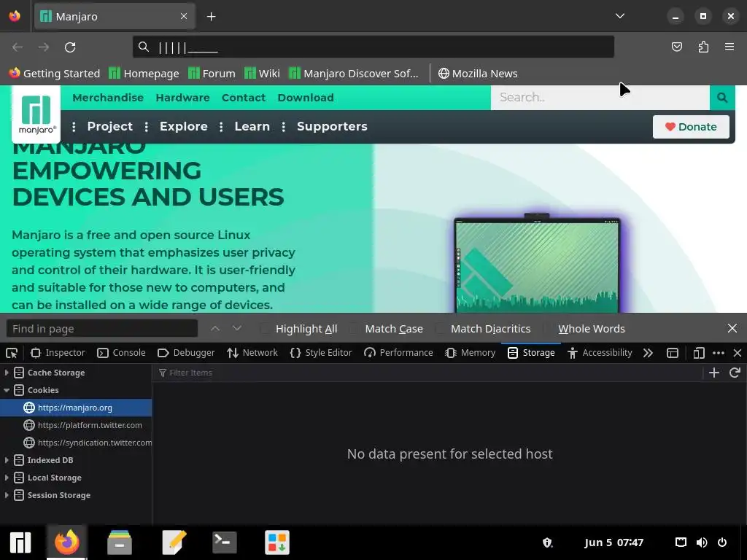Open the Supporters menu on website
This screenshot has height=560, width=747.
coord(332,127)
